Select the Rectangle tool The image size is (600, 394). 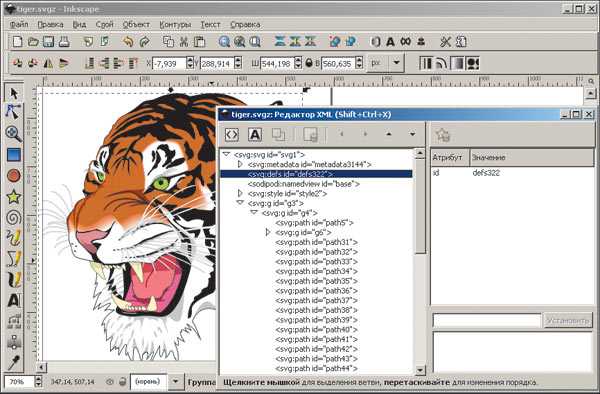(x=13, y=155)
